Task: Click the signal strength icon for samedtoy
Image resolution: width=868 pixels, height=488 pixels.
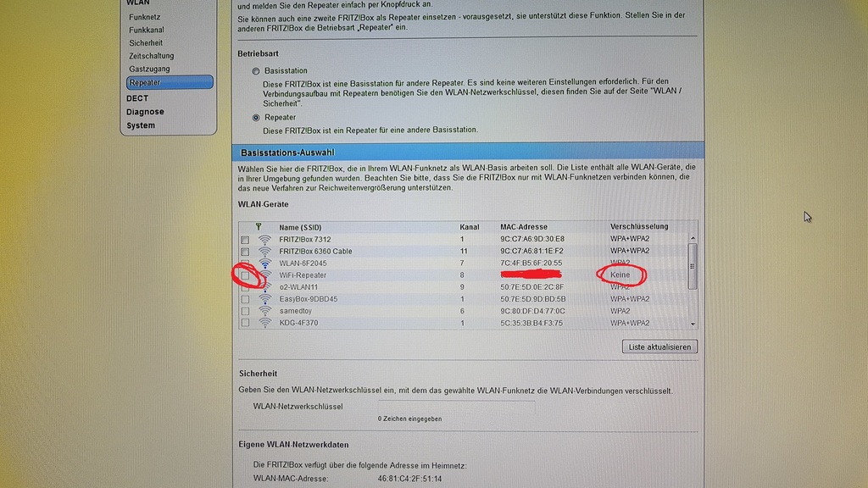Action: tap(264, 311)
